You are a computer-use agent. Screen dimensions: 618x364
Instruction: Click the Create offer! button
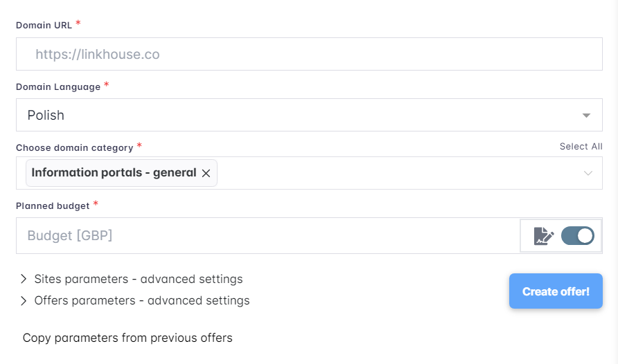(556, 291)
